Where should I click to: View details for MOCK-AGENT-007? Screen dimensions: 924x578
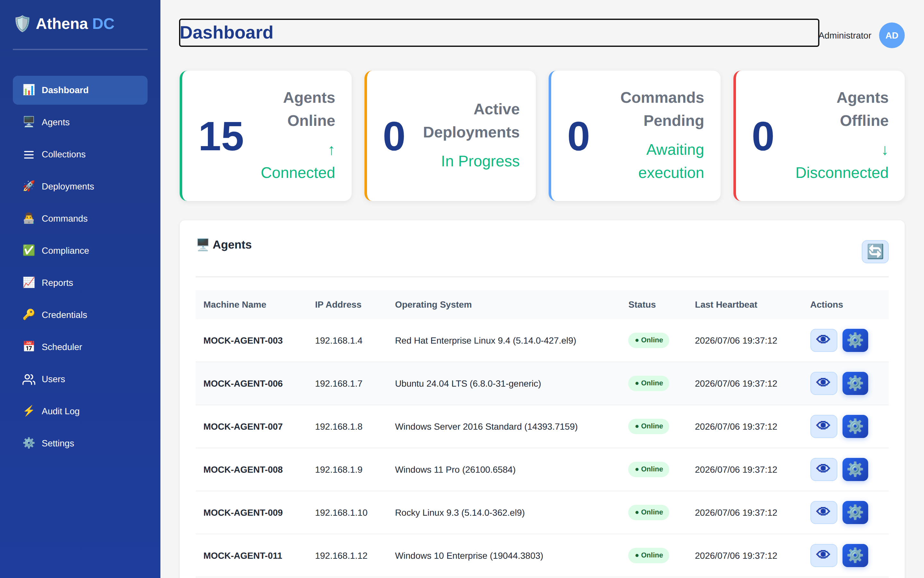[824, 426]
